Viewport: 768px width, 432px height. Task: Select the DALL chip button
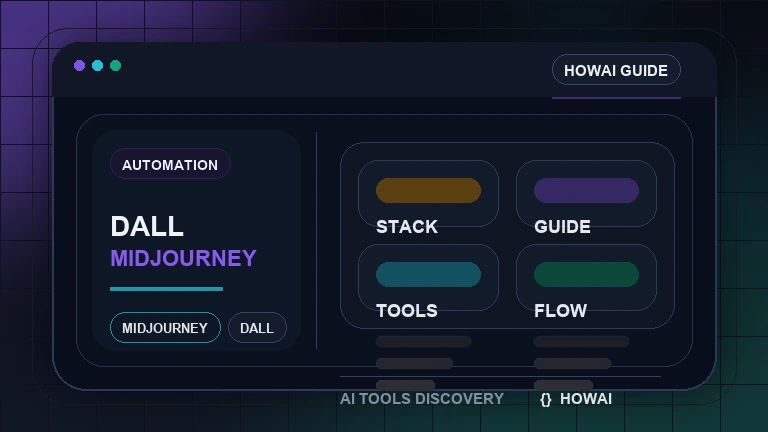click(x=257, y=328)
